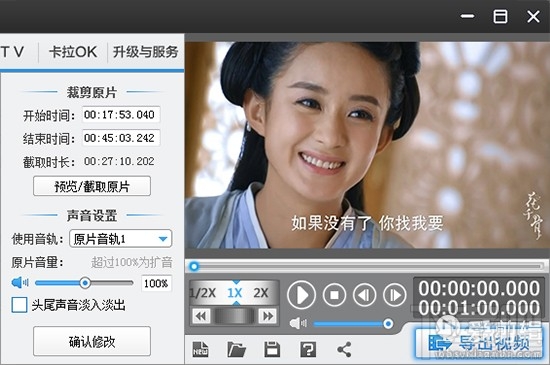Image resolution: width=550 pixels, height=365 pixels.
Task: Open a project with folder icon
Action: (236, 349)
